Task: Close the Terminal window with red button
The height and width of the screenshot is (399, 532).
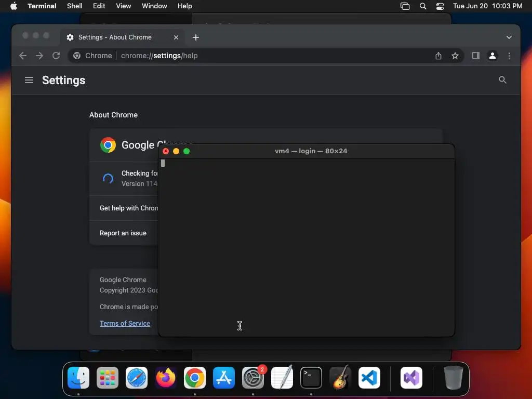Action: click(x=166, y=151)
